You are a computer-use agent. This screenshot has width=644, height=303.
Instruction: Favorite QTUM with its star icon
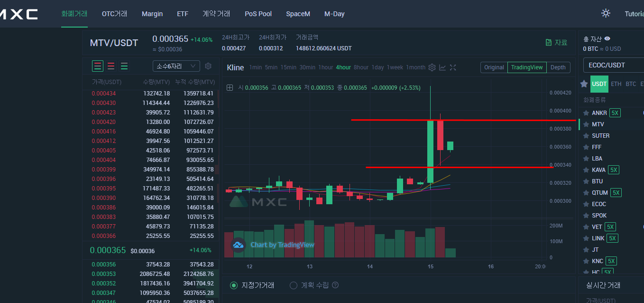pos(586,193)
